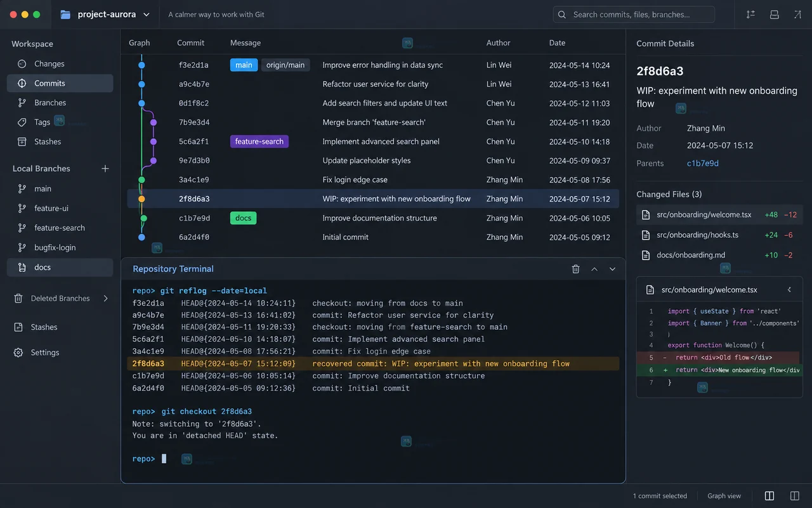
Task: Click the Changes clock icon
Action: (22, 63)
